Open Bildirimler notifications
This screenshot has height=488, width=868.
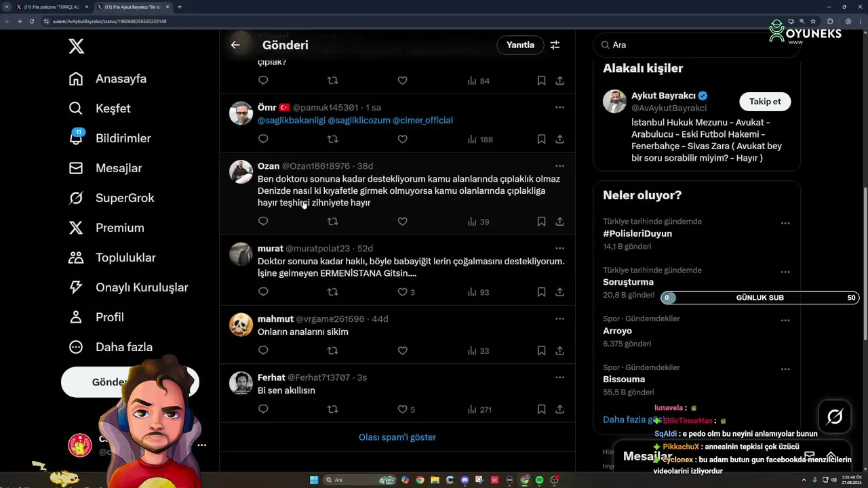(x=110, y=138)
